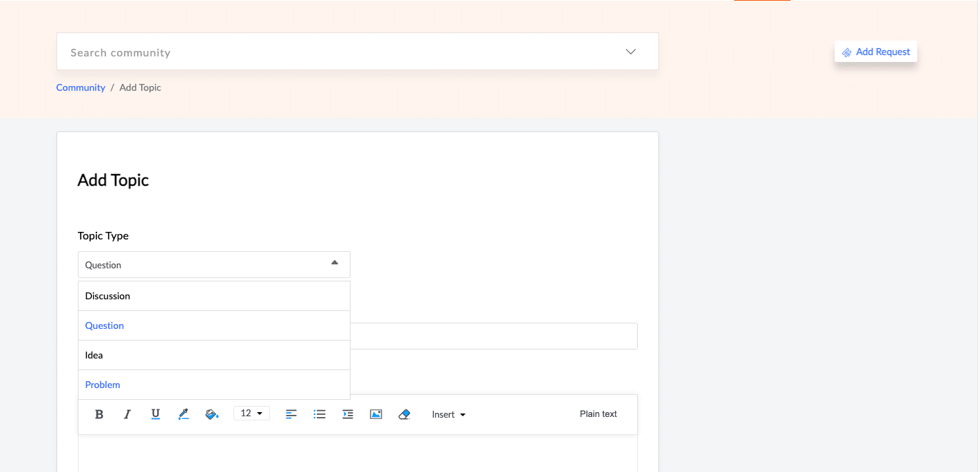Click the topic title input field
The image size is (980, 472).
[x=494, y=336]
